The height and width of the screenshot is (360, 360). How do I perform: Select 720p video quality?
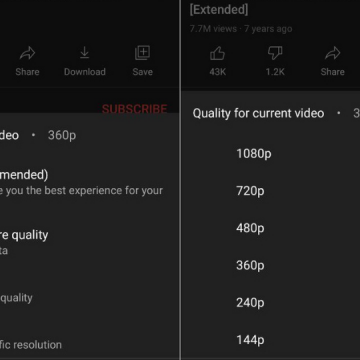pos(250,191)
